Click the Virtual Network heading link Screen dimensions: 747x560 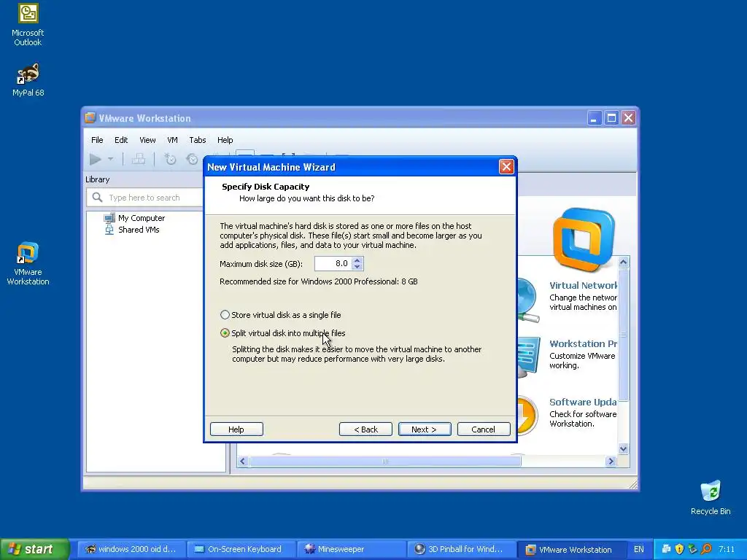[583, 285]
